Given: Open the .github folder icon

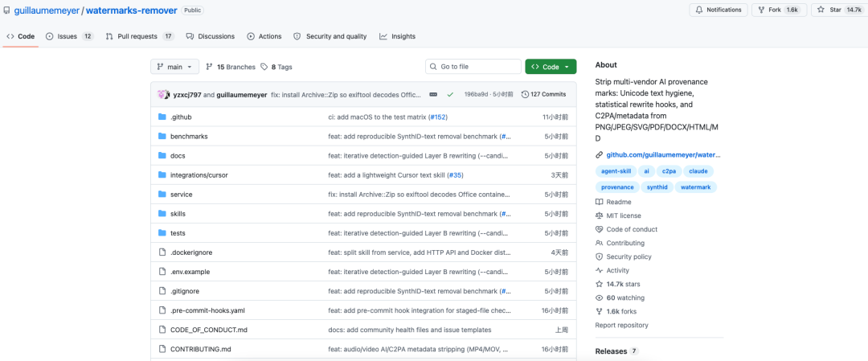Looking at the screenshot, I should coord(162,117).
